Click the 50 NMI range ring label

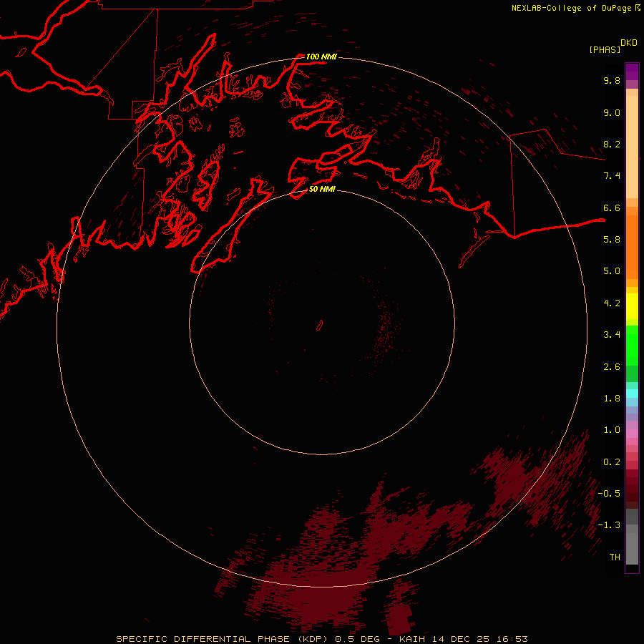click(322, 189)
